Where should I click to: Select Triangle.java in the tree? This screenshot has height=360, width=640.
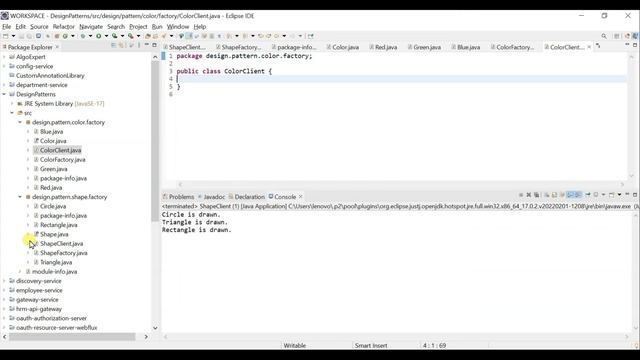coord(56,262)
